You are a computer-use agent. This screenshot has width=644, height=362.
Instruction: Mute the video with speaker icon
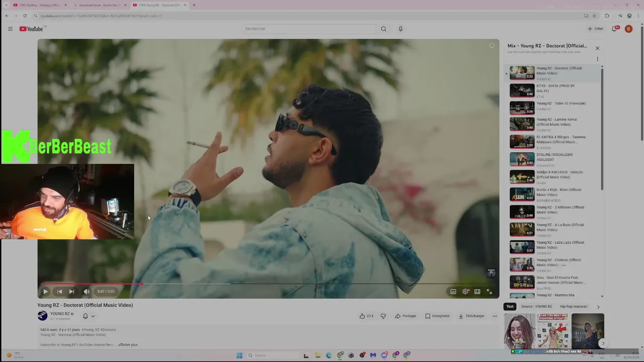click(87, 291)
